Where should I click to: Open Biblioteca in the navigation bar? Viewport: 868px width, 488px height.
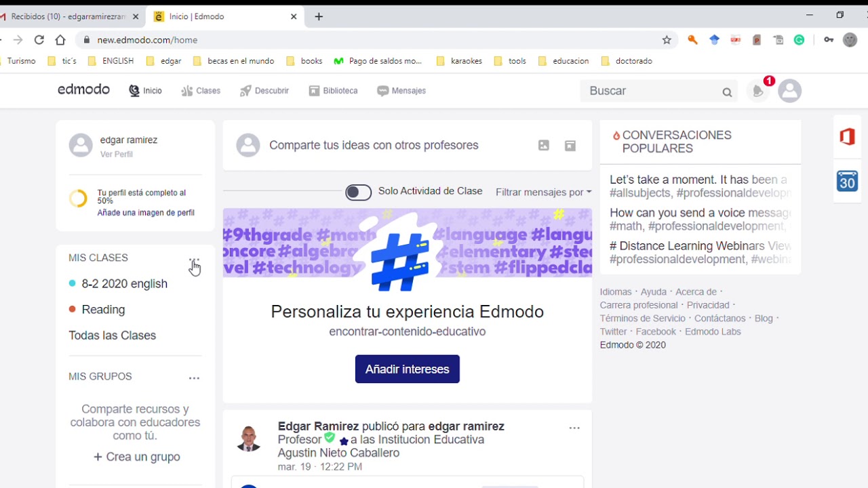(333, 91)
